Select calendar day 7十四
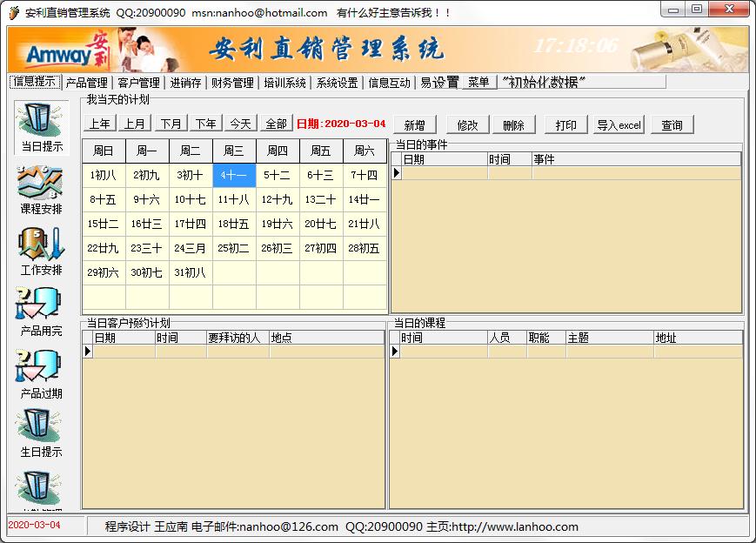The width and height of the screenshot is (756, 543). tap(365, 175)
